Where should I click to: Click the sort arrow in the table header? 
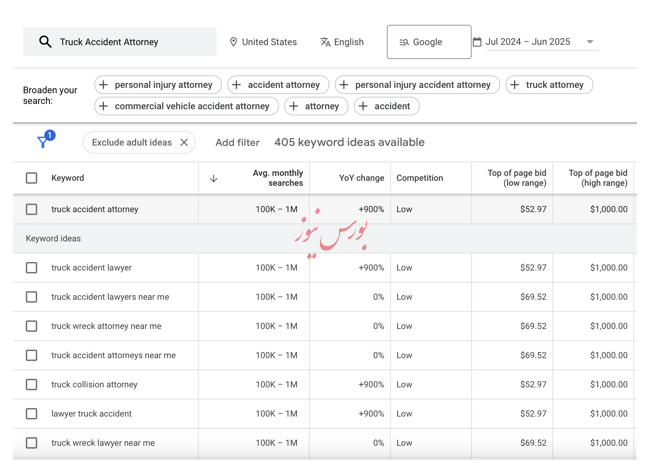click(x=213, y=179)
